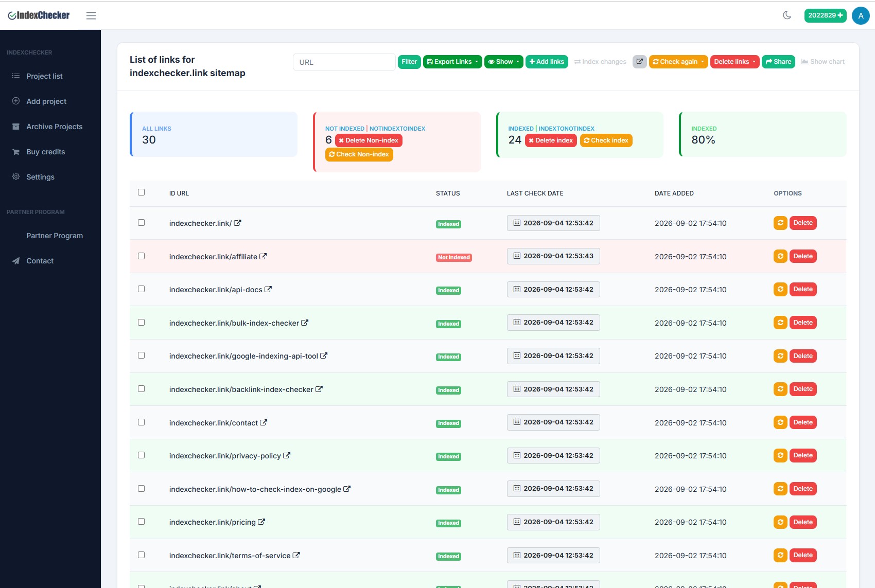The image size is (875, 588).
Task: Open google-indexing-api-tool external link icon
Action: click(324, 355)
